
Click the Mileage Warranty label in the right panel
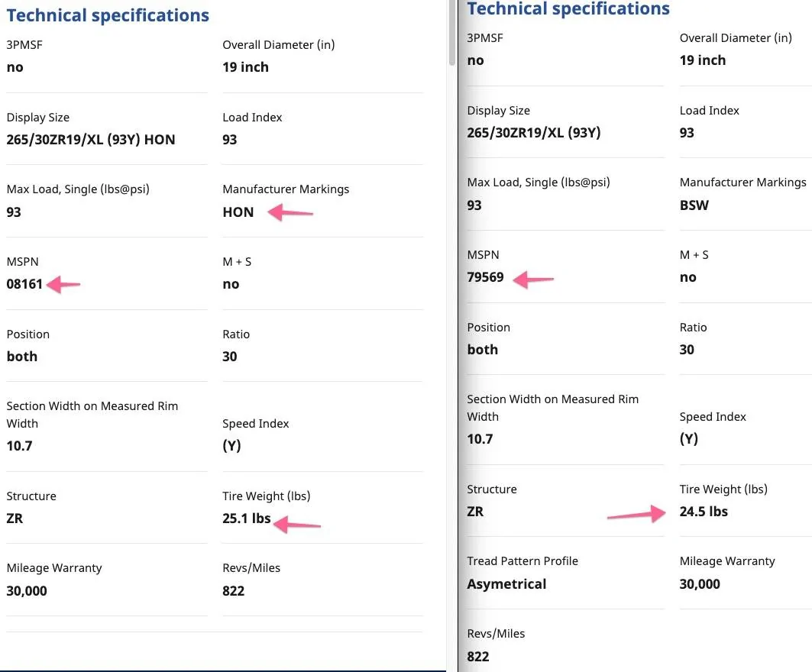(726, 561)
